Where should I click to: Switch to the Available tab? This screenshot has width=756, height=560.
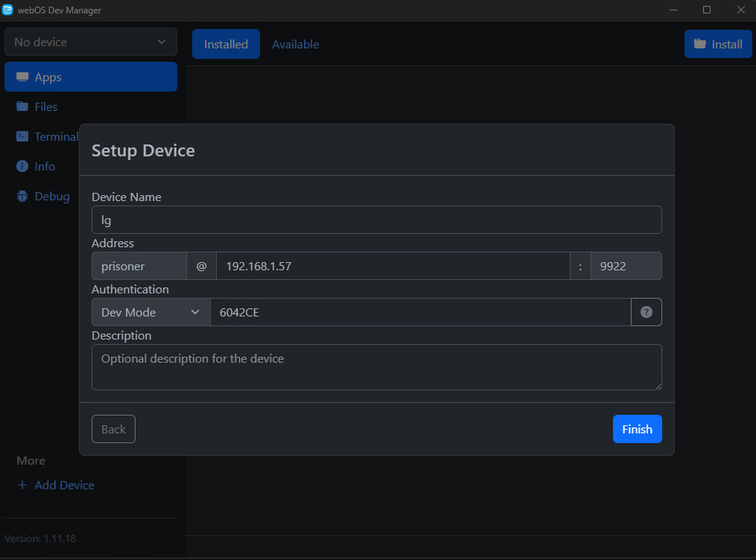pos(296,44)
